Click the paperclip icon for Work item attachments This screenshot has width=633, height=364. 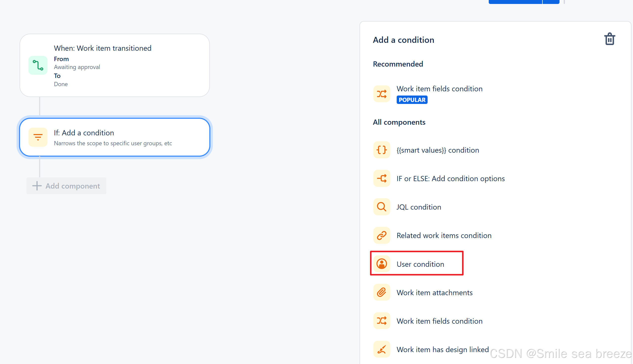pos(381,292)
